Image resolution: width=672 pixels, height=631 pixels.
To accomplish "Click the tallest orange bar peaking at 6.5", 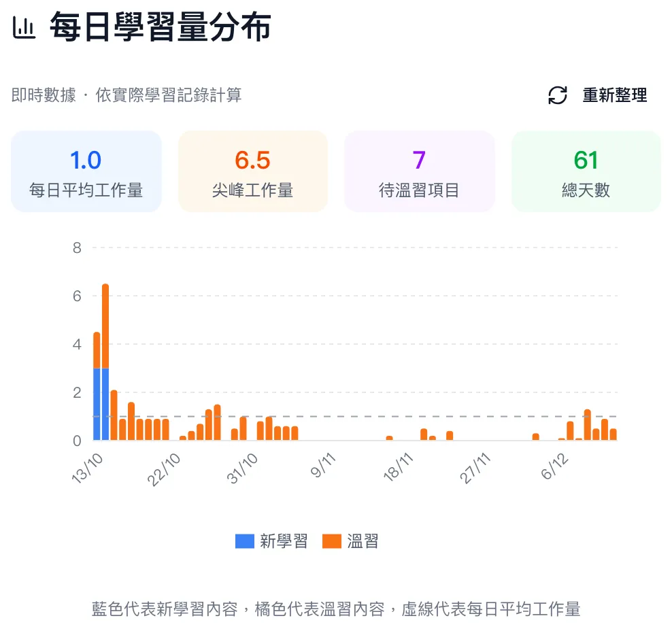I will [105, 326].
